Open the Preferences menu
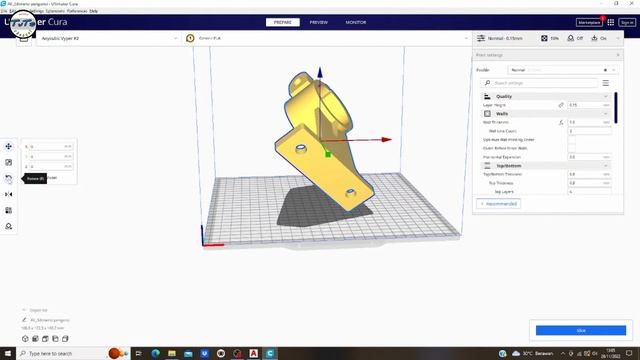Image resolution: width=640 pixels, height=360 pixels. 77,11
